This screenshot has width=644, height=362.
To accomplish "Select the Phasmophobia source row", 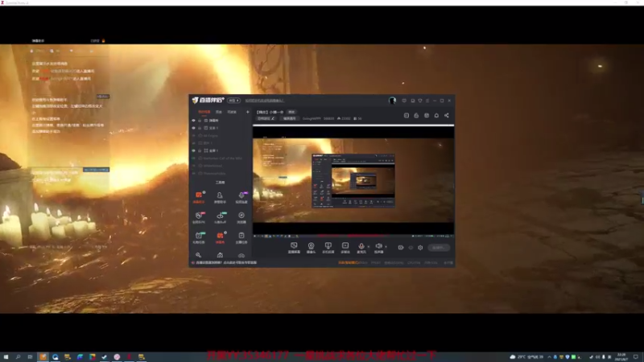I will coord(220,173).
